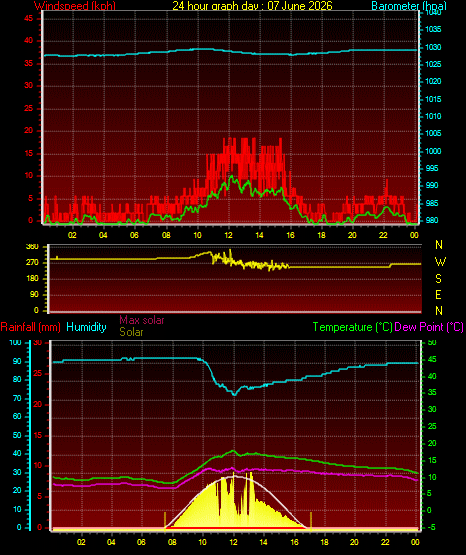Click '1035' on the barometer axis

(433, 29)
